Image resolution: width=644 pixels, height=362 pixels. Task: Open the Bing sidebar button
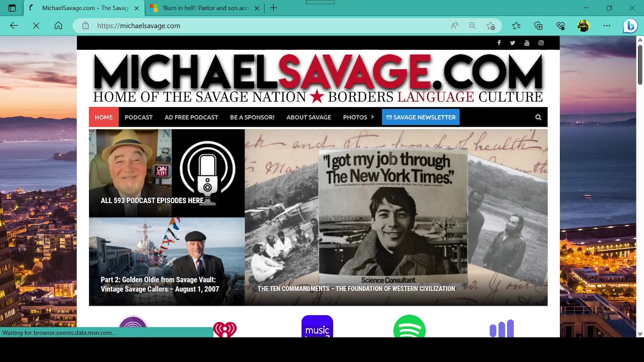pyautogui.click(x=630, y=26)
